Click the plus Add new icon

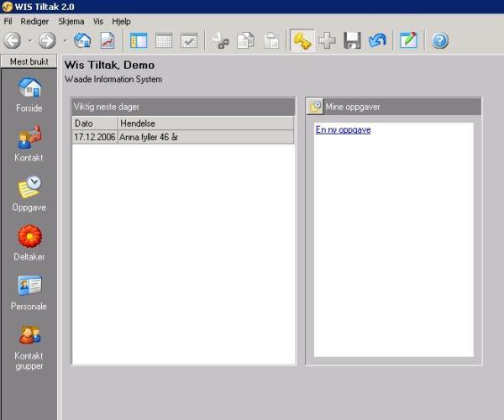pyautogui.click(x=328, y=40)
